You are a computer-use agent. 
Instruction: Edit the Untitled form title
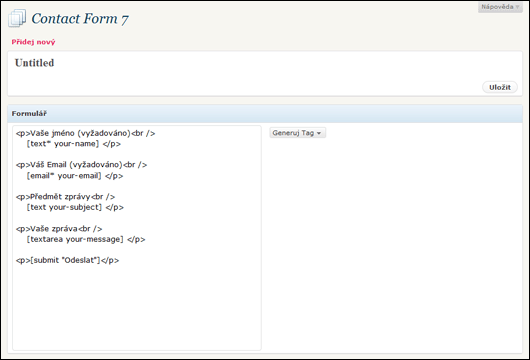click(x=34, y=63)
